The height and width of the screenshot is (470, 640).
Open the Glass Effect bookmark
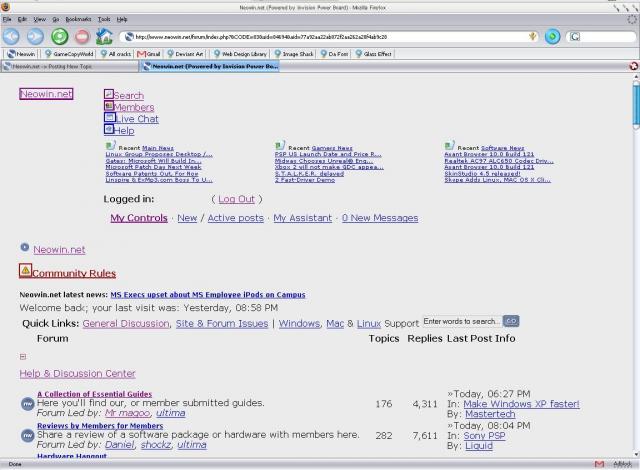coord(373,54)
